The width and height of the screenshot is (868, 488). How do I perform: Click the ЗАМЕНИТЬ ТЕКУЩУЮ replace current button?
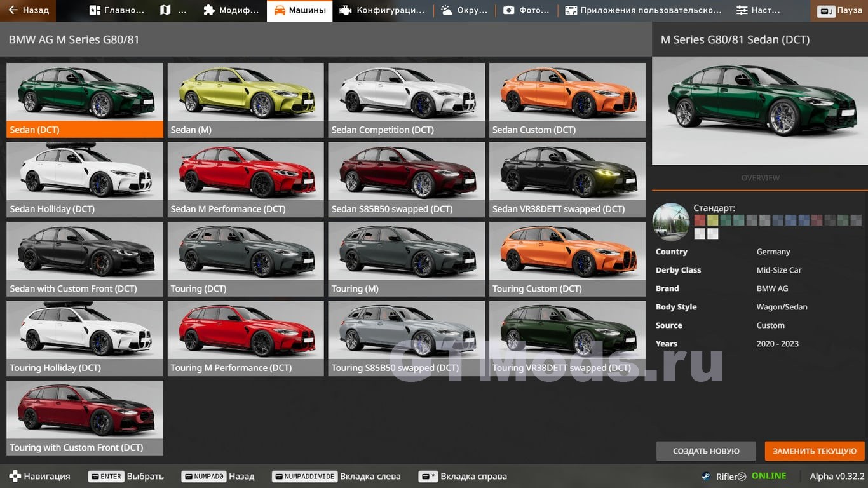click(x=815, y=451)
